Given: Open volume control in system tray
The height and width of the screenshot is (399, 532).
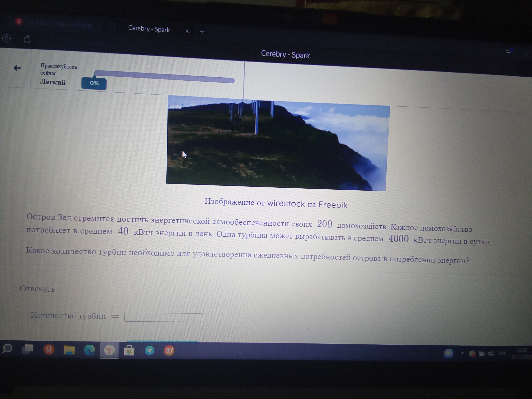Looking at the screenshot, I should pos(491,353).
